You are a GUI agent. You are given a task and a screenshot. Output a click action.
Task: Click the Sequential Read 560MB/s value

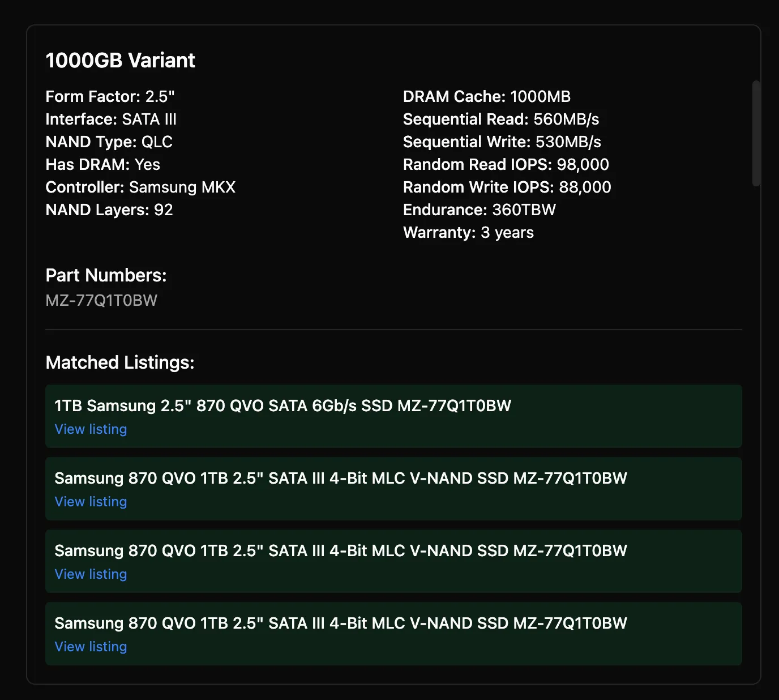pyautogui.click(x=566, y=119)
